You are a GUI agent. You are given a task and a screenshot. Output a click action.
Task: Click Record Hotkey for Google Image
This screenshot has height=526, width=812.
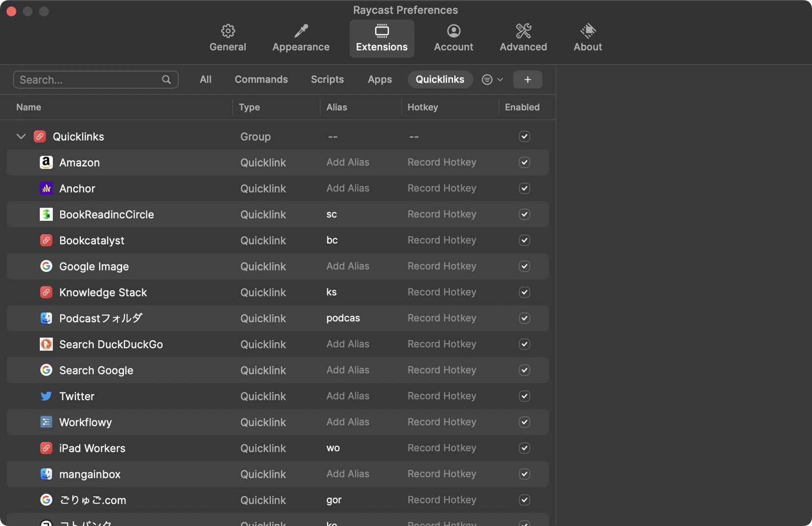pos(442,266)
